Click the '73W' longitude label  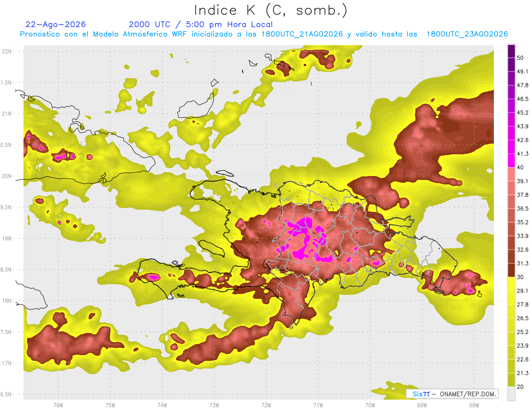[214, 405]
